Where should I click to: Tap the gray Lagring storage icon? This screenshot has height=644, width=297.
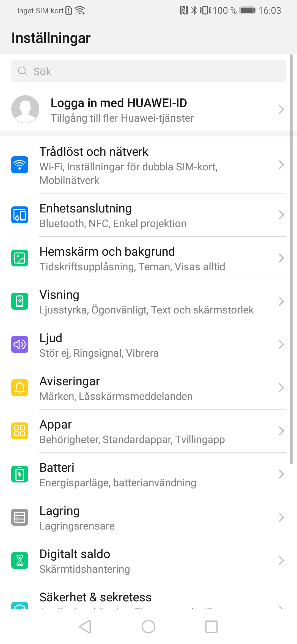point(20,517)
